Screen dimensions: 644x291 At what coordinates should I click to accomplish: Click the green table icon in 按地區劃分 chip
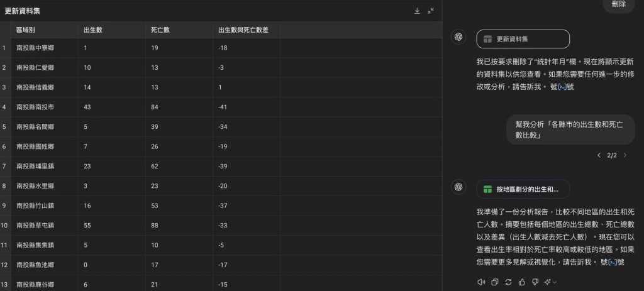click(487, 189)
